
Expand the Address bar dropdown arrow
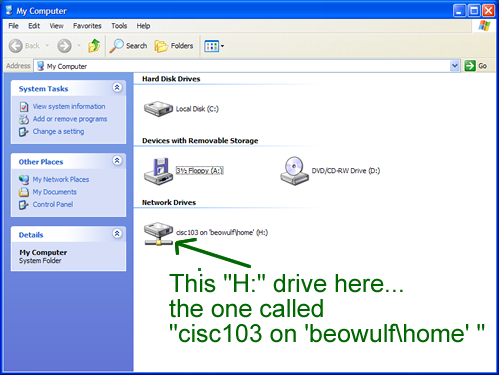click(454, 66)
